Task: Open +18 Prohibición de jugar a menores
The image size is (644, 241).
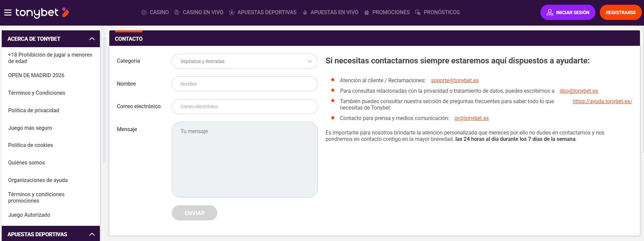Action: pos(50,58)
